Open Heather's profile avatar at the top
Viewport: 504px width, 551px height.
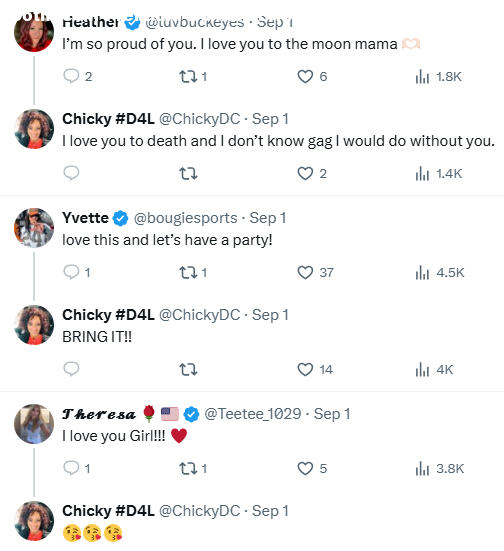[x=34, y=33]
